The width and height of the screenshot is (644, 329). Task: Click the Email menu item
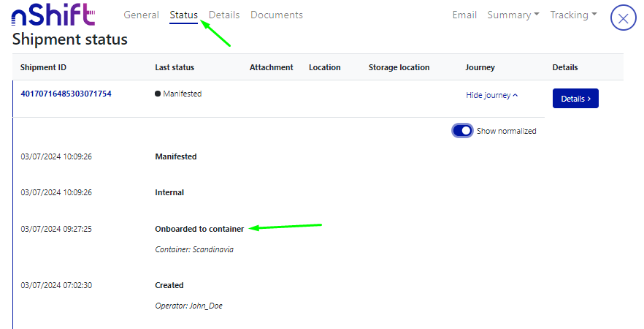464,15
